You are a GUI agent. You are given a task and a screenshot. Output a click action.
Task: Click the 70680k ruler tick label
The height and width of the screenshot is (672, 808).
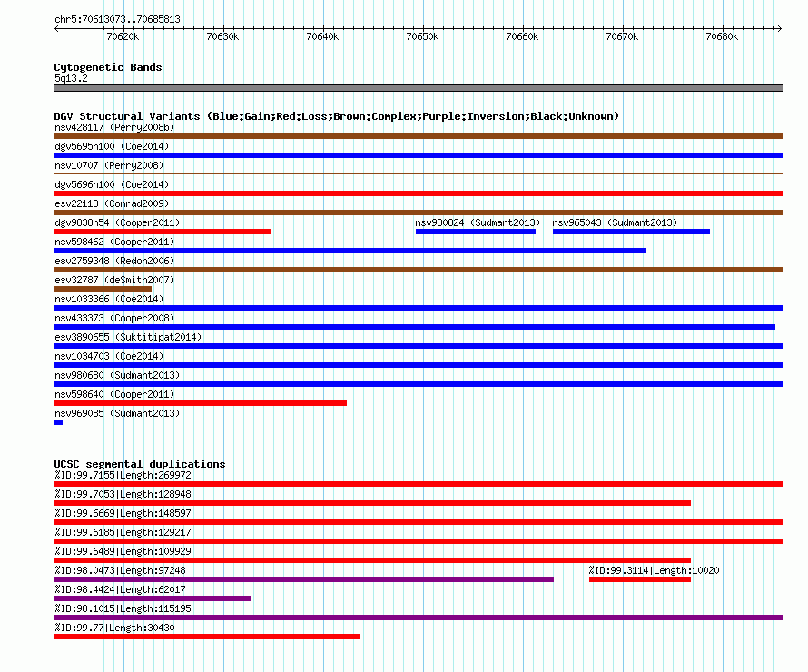(722, 36)
